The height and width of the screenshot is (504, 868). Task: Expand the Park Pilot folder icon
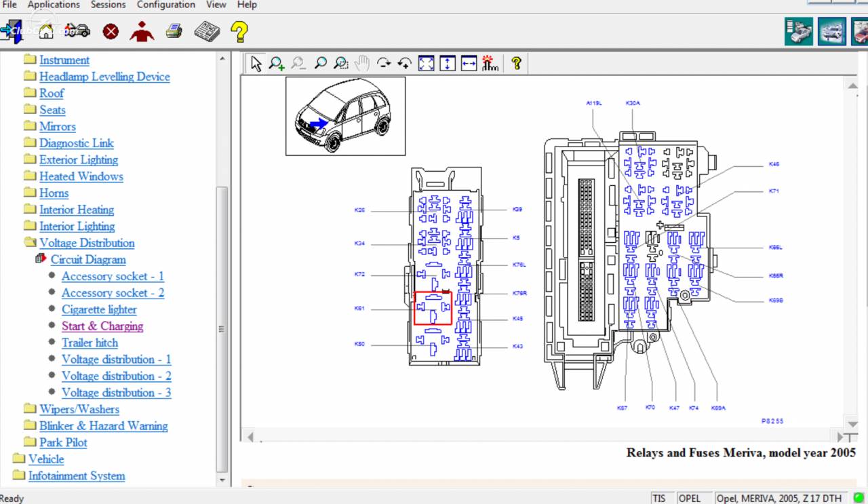coord(30,442)
